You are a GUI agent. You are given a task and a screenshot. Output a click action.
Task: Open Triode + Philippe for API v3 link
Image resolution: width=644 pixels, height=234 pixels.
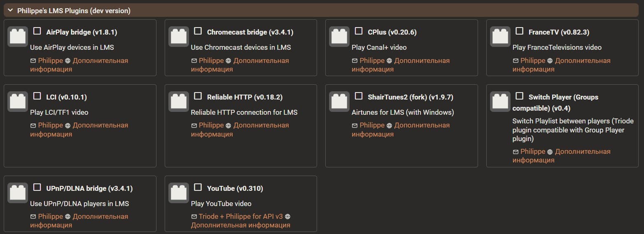pyautogui.click(x=241, y=216)
